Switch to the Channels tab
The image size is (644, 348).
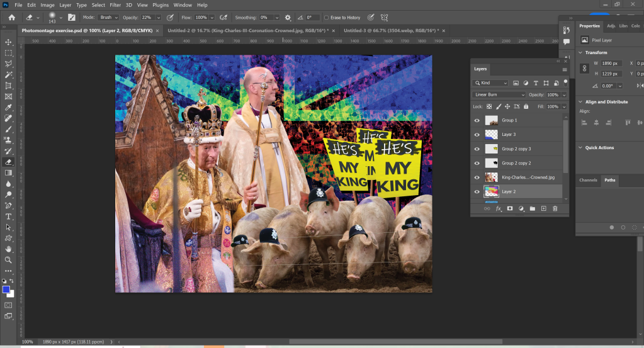tap(588, 180)
